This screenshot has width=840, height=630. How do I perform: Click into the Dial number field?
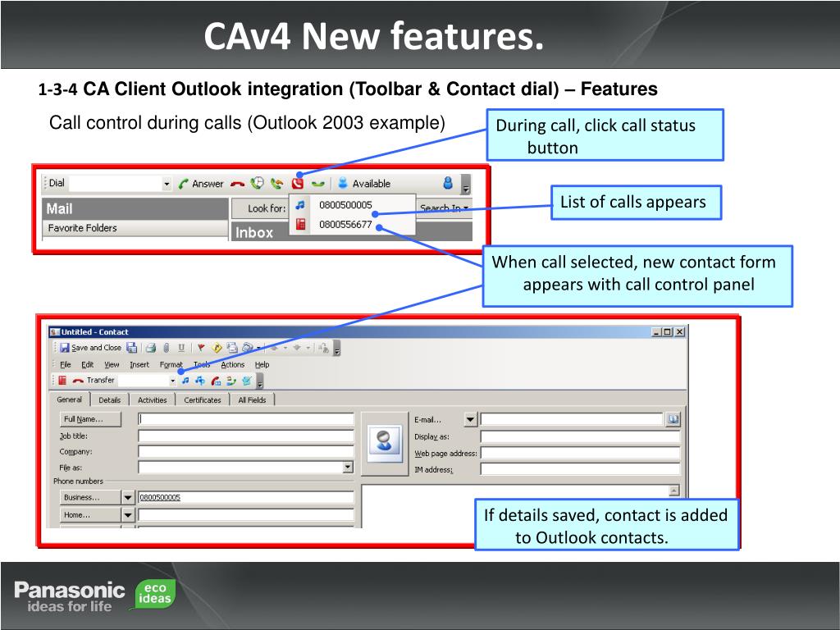click(115, 184)
